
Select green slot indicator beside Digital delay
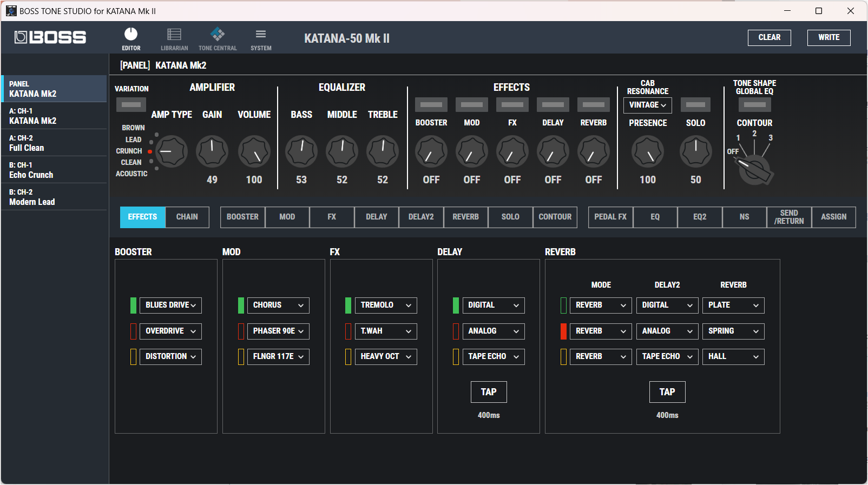point(456,305)
